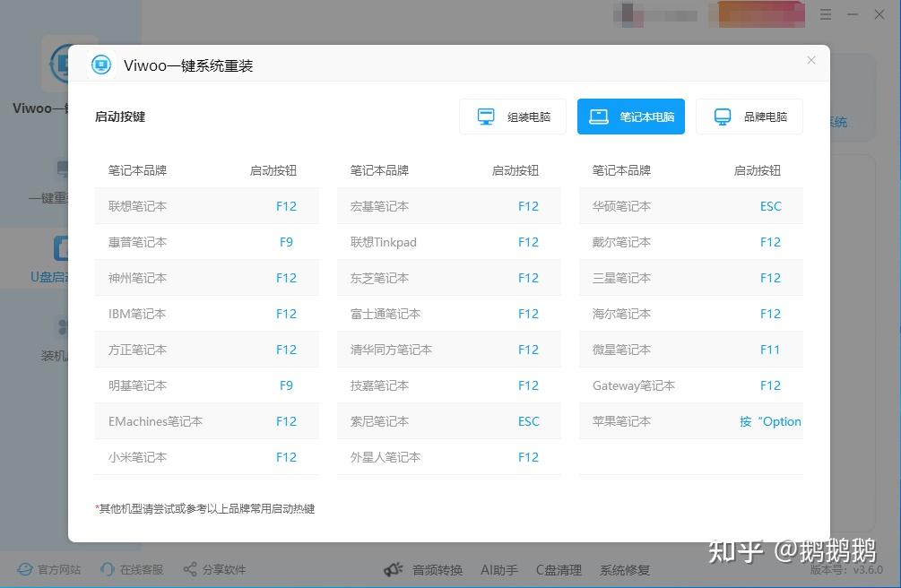Image resolution: width=901 pixels, height=588 pixels.
Task: Click the Option key text for 苹果笔记本
Action: (x=770, y=421)
